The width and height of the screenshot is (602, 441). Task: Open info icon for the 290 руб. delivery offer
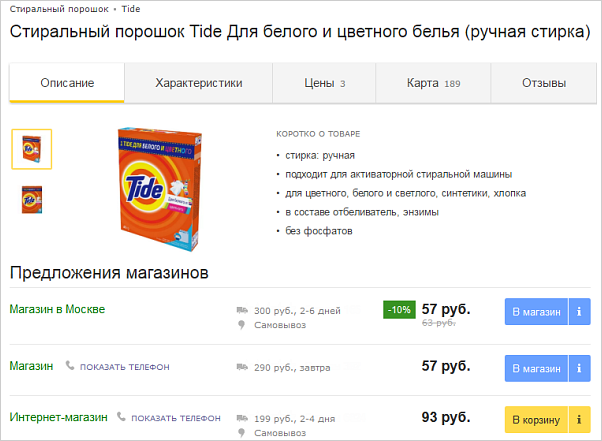(x=579, y=368)
